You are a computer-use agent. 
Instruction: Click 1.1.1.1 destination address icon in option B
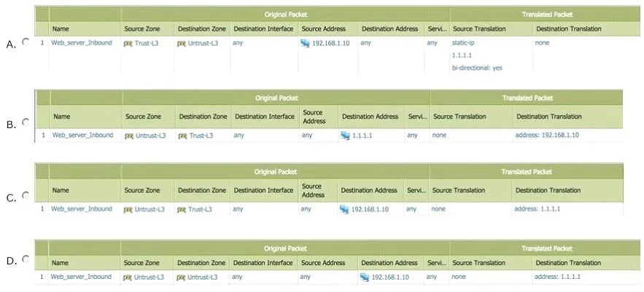[x=345, y=135]
